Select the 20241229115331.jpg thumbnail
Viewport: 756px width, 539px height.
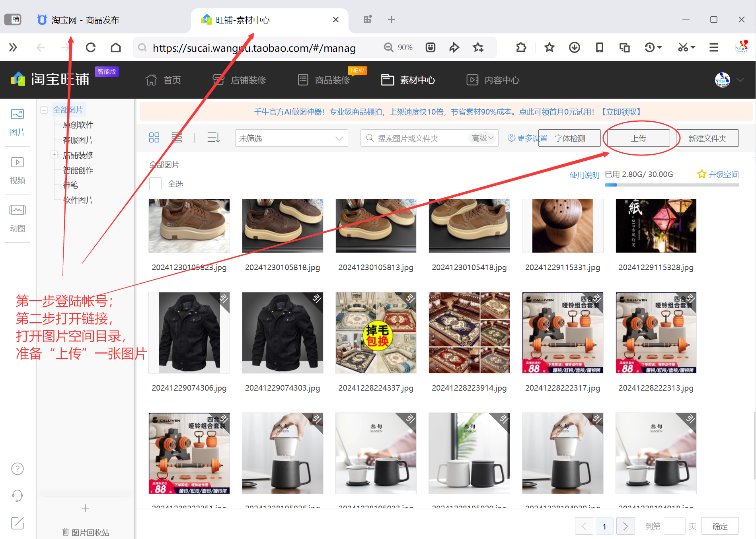click(x=562, y=226)
